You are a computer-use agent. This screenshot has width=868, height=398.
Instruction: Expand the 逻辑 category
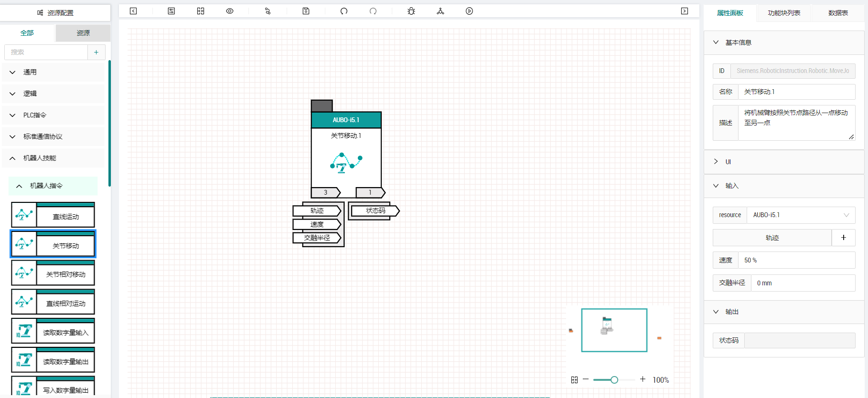click(53, 94)
